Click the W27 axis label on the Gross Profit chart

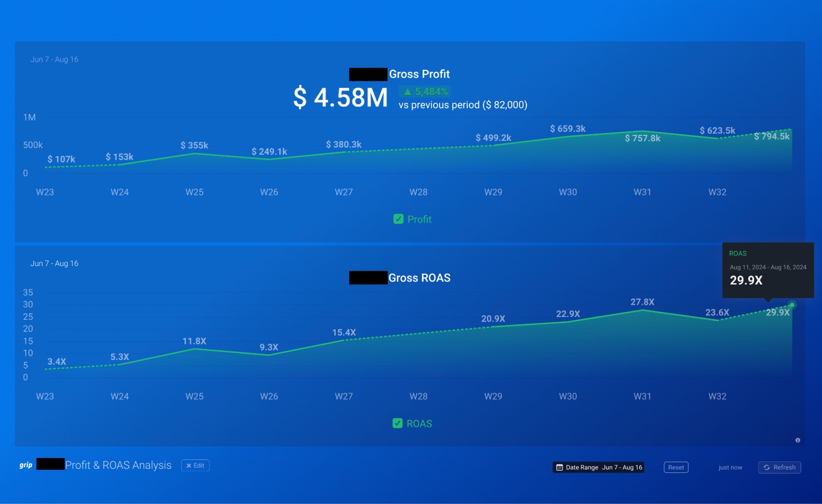344,192
